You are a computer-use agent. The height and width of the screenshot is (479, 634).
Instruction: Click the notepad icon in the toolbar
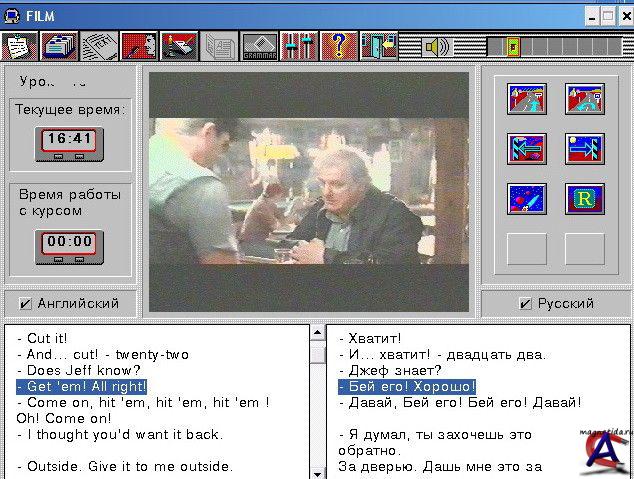click(19, 46)
